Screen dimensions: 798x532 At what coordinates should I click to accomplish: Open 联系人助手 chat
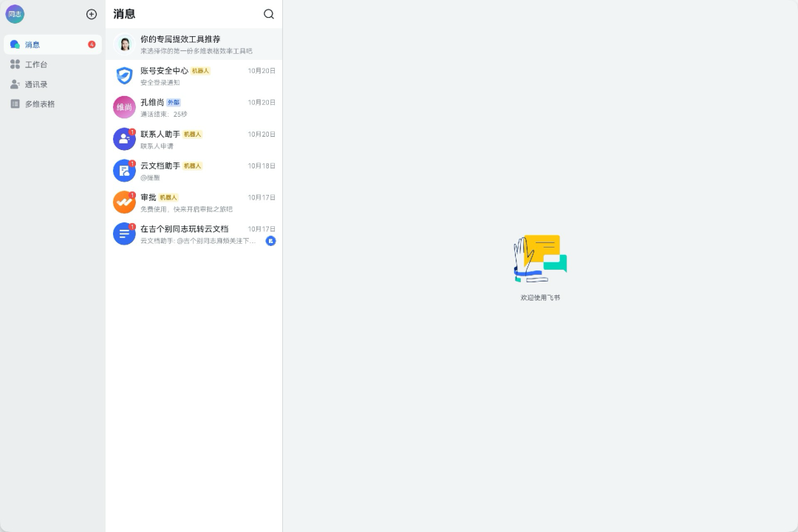(x=194, y=139)
